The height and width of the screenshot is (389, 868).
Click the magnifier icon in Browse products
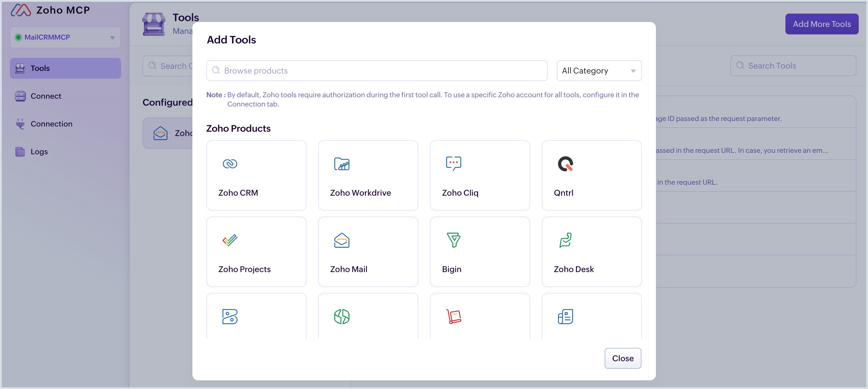tap(216, 70)
